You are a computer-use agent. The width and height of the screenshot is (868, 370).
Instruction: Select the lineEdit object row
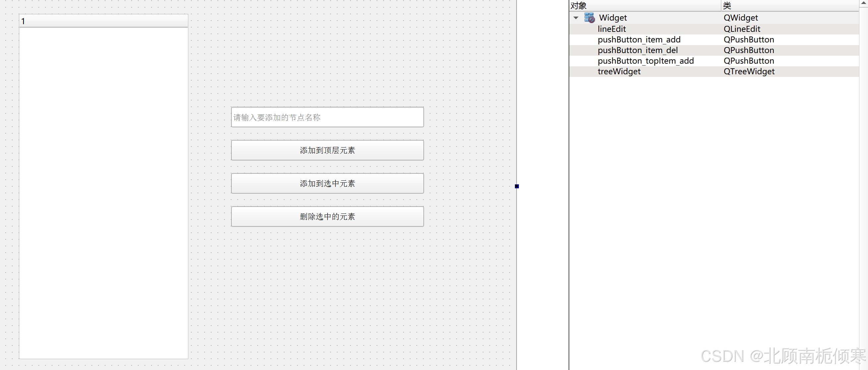tap(714, 29)
